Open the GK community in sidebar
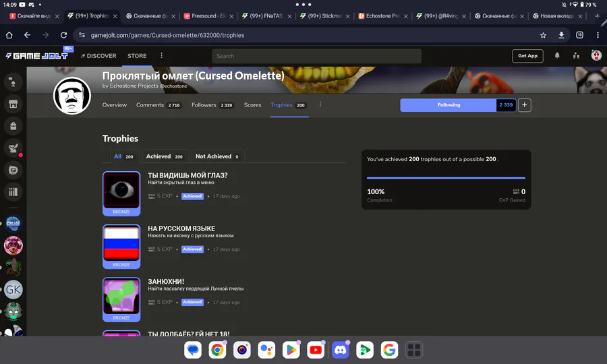This screenshot has height=364, width=607. click(13, 289)
